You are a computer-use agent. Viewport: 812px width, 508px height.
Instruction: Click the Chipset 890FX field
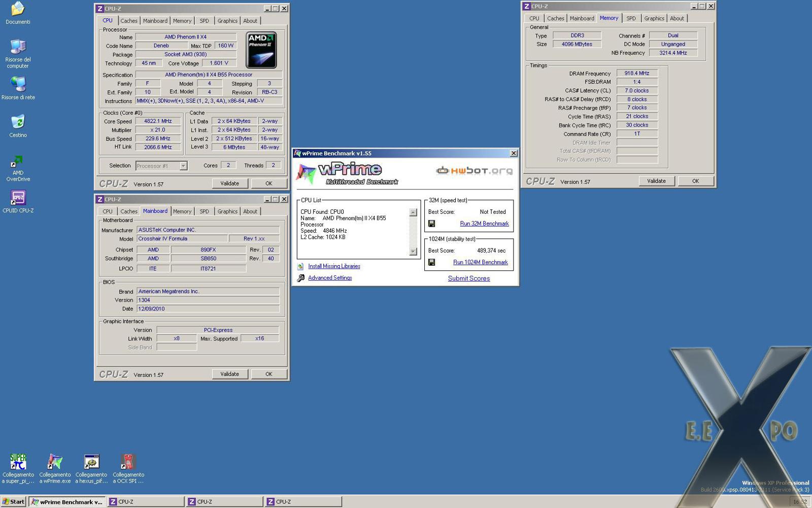point(208,250)
